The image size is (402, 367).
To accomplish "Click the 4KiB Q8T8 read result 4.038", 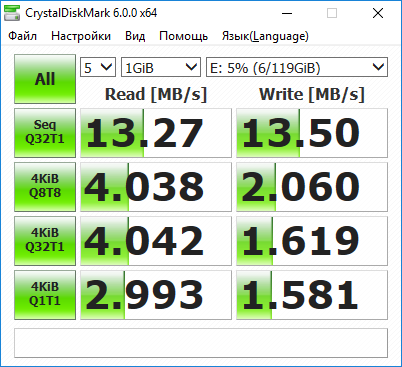I will click(x=156, y=187).
